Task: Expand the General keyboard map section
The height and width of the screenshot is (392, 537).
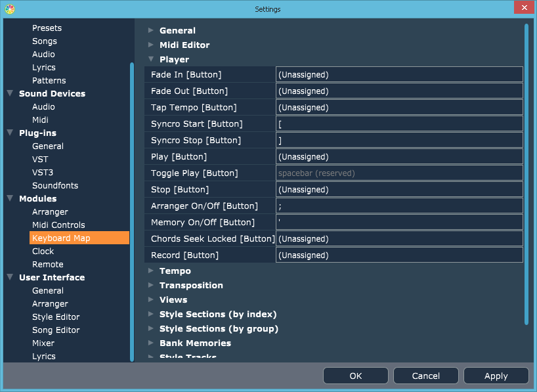Action: 151,30
